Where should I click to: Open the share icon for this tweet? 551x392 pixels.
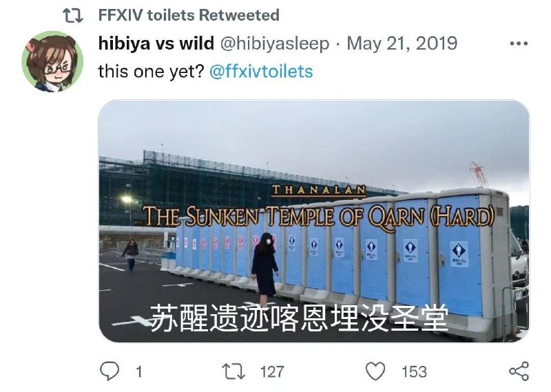coord(519,371)
